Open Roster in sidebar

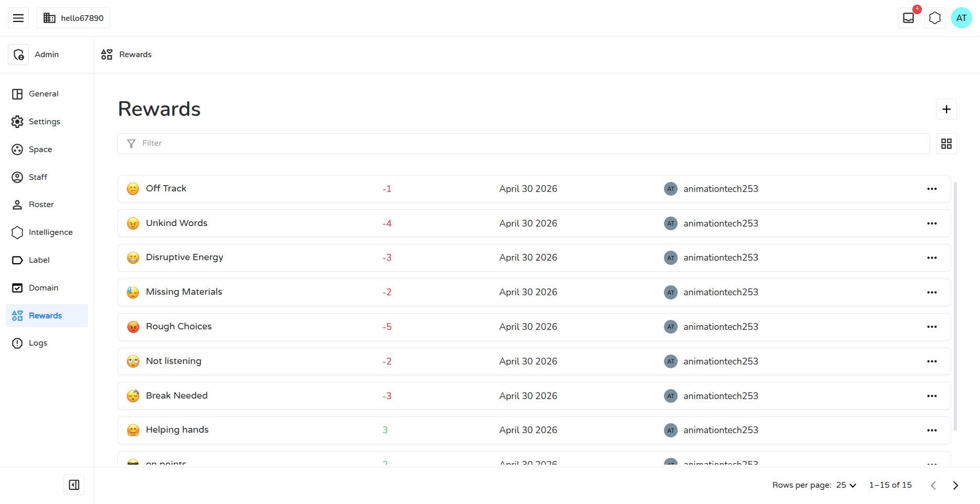click(x=47, y=205)
